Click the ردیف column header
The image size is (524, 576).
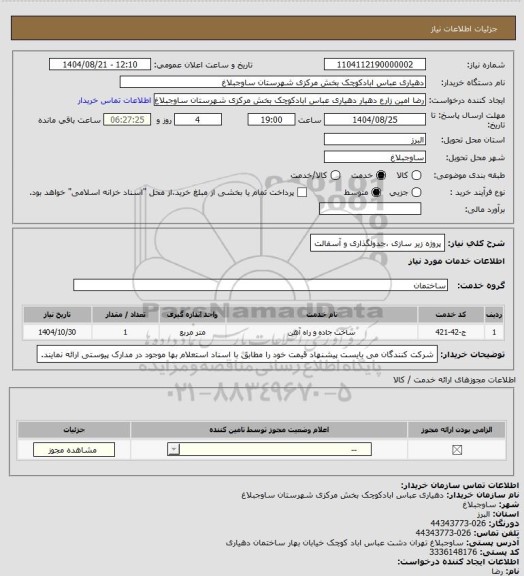[494, 314]
